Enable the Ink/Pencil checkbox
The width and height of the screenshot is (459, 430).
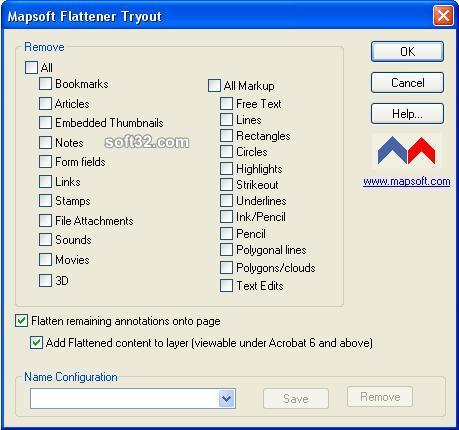(226, 216)
